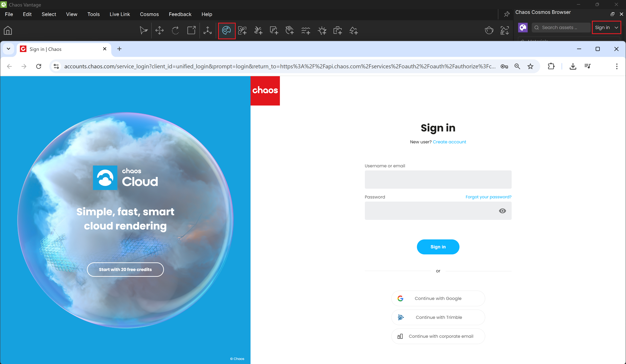
Task: Select the 'Sign in | Chaos' browser tab
Action: pos(64,49)
